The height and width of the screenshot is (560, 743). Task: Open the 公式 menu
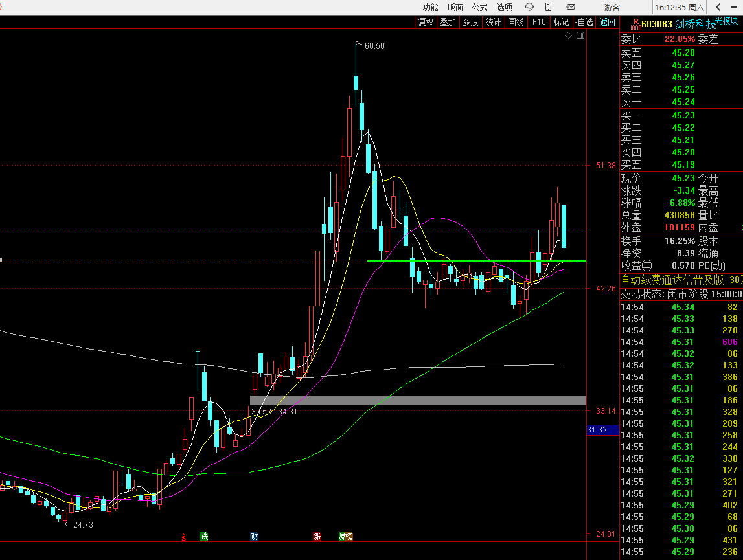click(479, 7)
